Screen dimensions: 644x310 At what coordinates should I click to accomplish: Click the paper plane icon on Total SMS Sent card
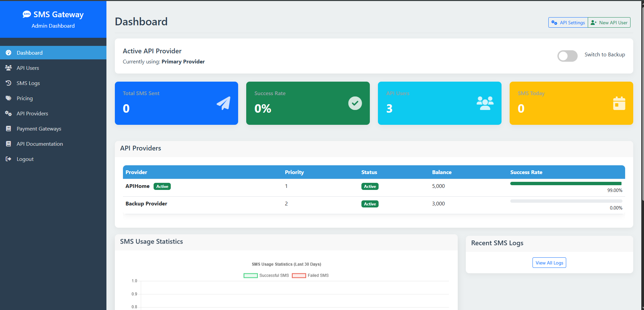pyautogui.click(x=223, y=103)
